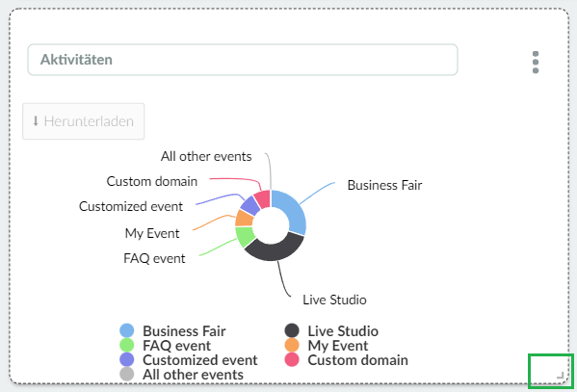Viewport: 577px width, 392px height.
Task: Click the Aktivitäten title input field
Action: point(243,60)
